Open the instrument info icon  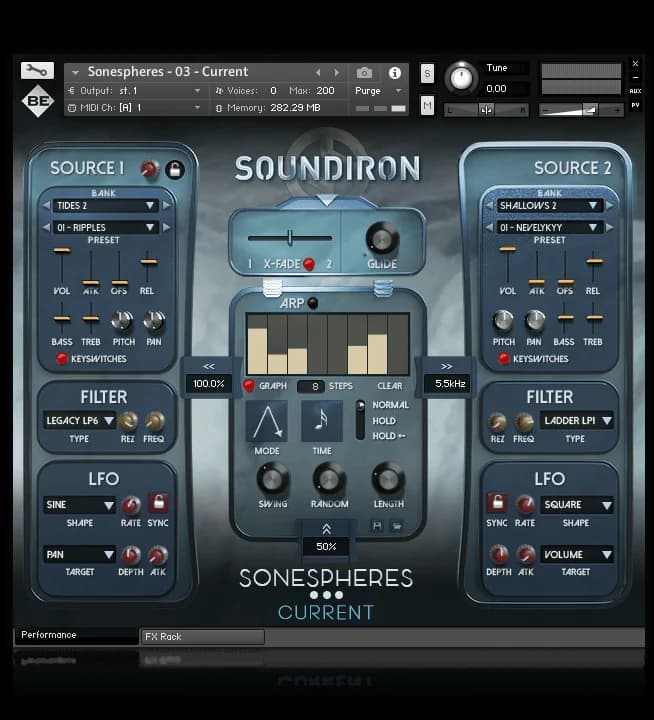point(395,73)
